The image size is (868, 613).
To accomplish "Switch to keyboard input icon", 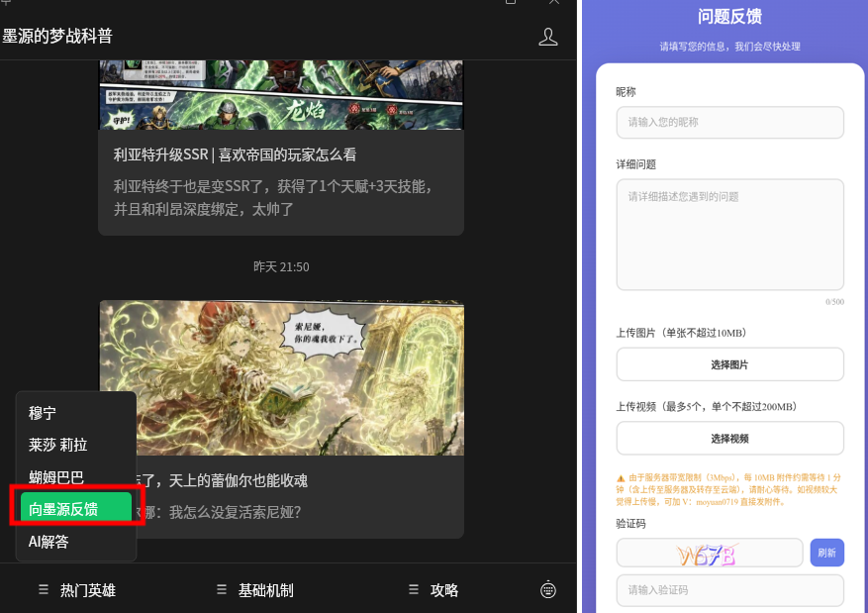I will 548,590.
